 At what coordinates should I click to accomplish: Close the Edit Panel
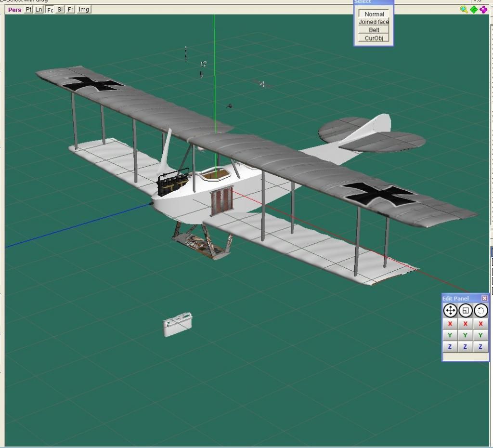[484, 298]
